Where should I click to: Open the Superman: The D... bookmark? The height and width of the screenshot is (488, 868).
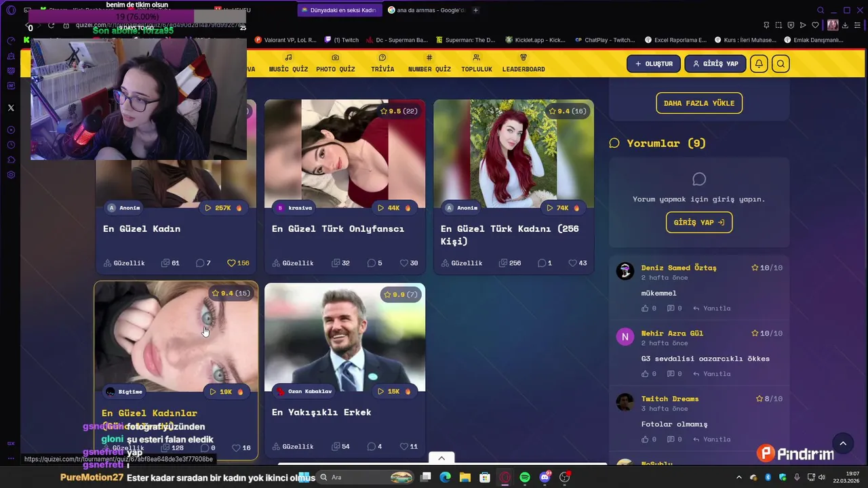pos(466,40)
